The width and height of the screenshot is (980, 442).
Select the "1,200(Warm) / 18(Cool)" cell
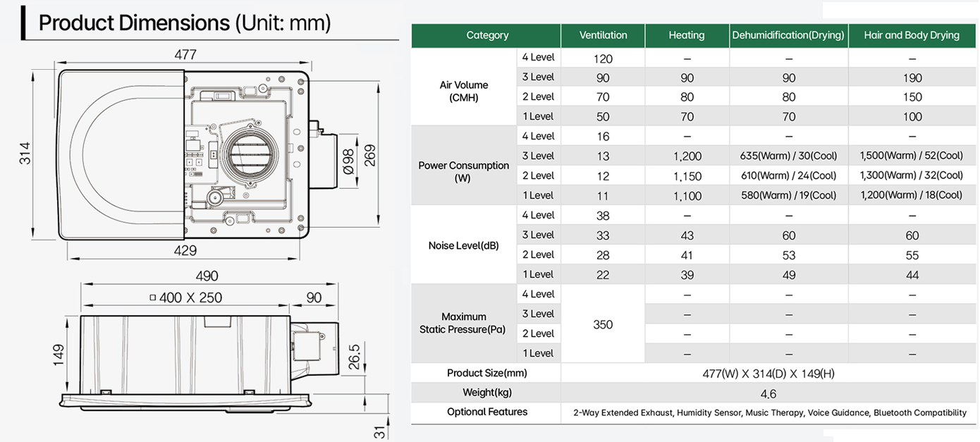(x=912, y=195)
